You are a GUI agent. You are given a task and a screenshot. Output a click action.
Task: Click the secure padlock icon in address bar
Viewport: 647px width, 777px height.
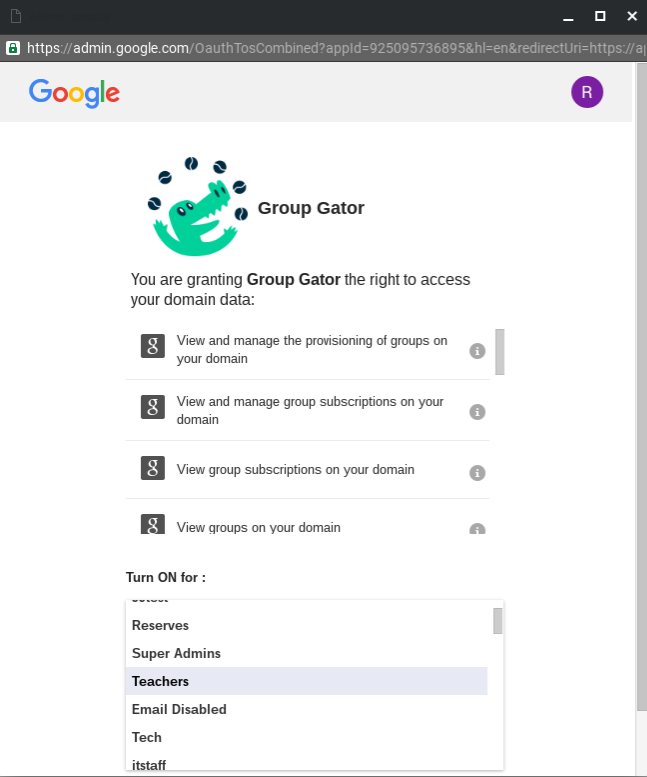click(x=12, y=47)
